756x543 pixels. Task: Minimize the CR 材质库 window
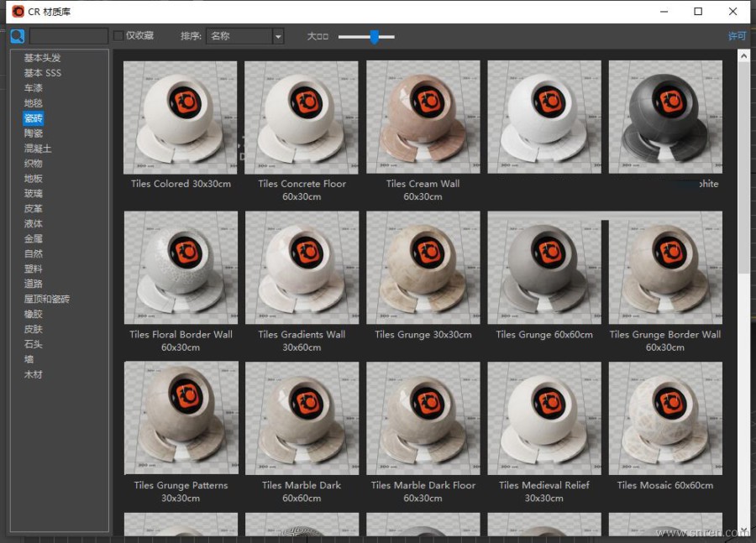point(664,12)
